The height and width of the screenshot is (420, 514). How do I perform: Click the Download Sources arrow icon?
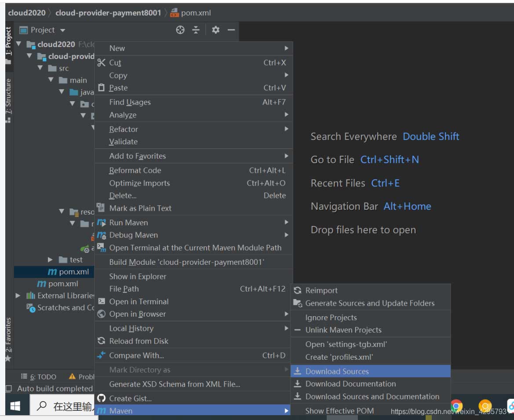coord(297,371)
